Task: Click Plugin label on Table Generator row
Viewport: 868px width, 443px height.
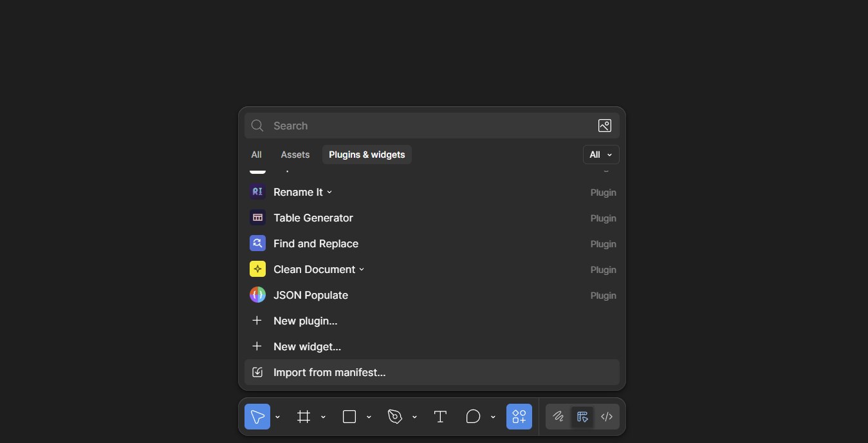Action: pyautogui.click(x=603, y=218)
